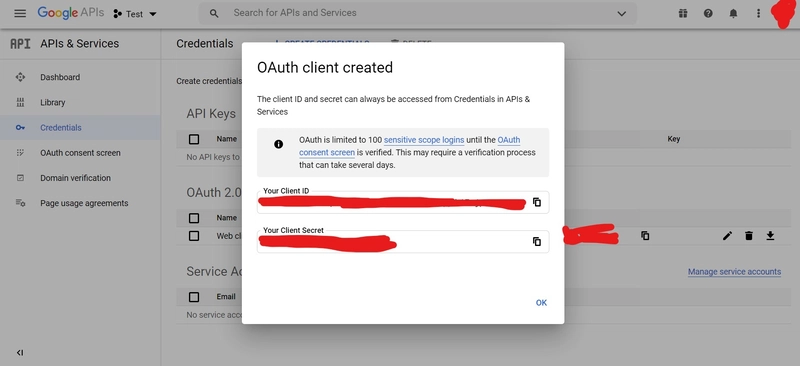The height and width of the screenshot is (366, 800).
Task: Click the Dashboard sidebar icon
Action: (20, 77)
